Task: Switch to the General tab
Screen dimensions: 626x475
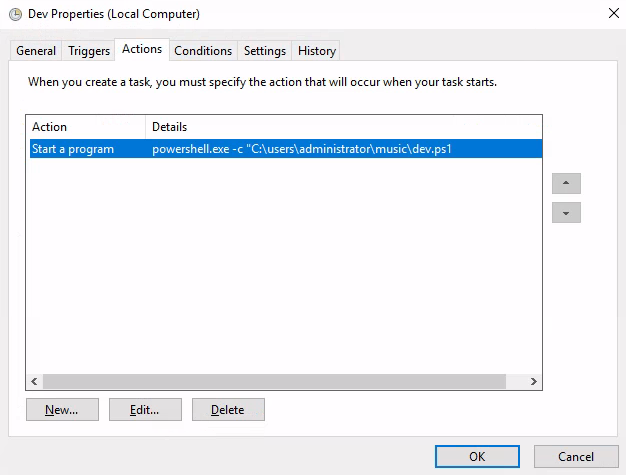Action: click(36, 51)
